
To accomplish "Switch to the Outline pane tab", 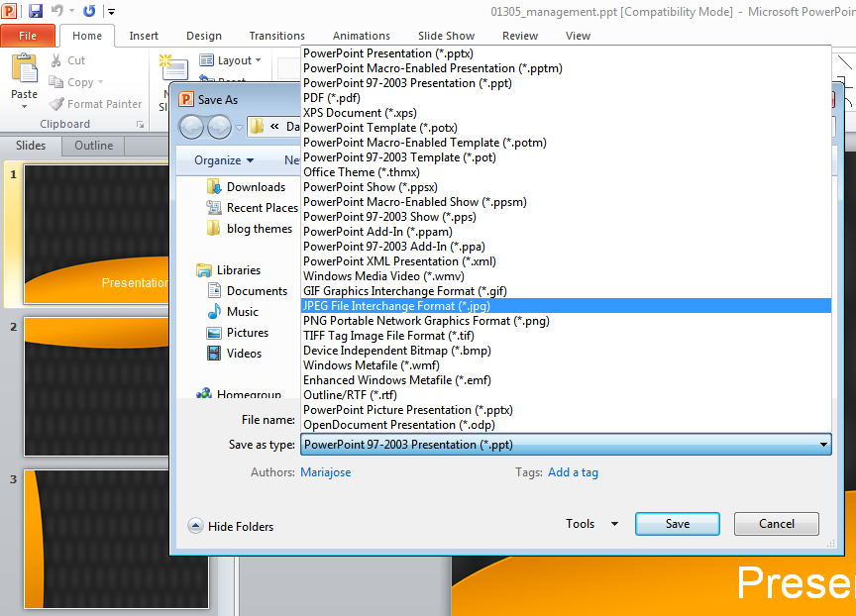I will (x=93, y=146).
